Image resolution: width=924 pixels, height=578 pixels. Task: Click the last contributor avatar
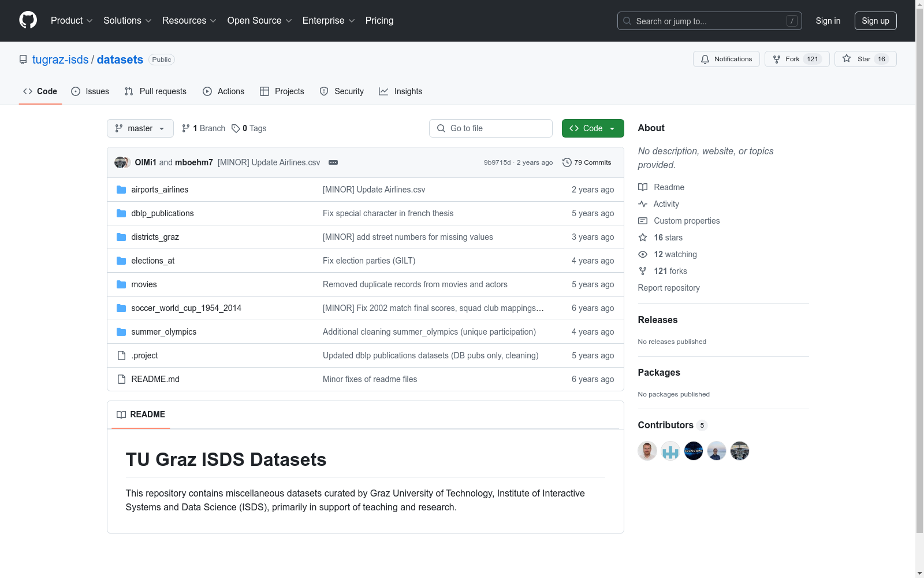click(740, 451)
